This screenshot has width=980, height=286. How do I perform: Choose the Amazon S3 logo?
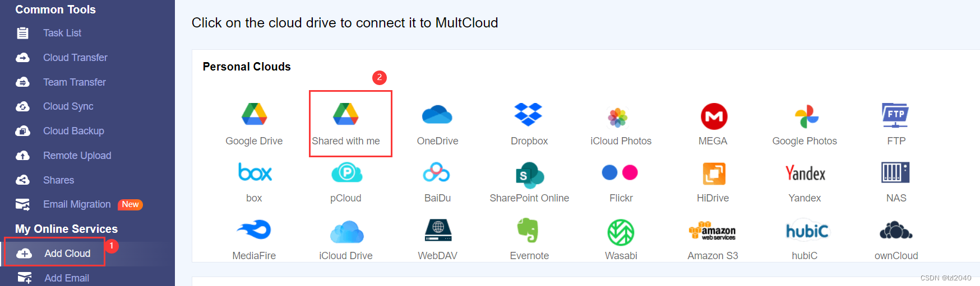point(712,231)
